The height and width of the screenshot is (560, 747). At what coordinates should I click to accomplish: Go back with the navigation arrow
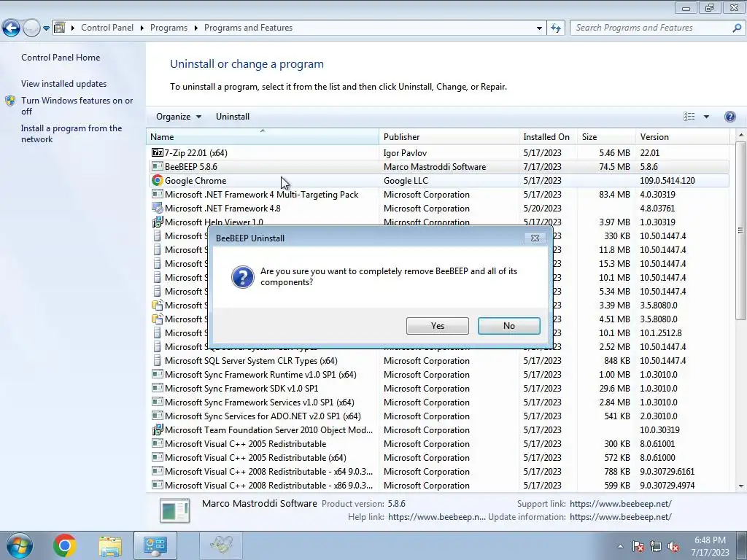(12, 28)
